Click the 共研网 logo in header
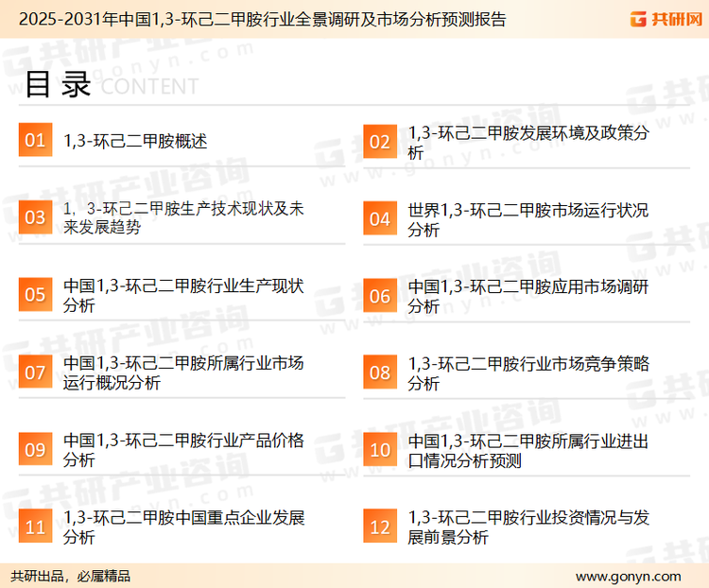This screenshot has width=709, height=588. 666,19
